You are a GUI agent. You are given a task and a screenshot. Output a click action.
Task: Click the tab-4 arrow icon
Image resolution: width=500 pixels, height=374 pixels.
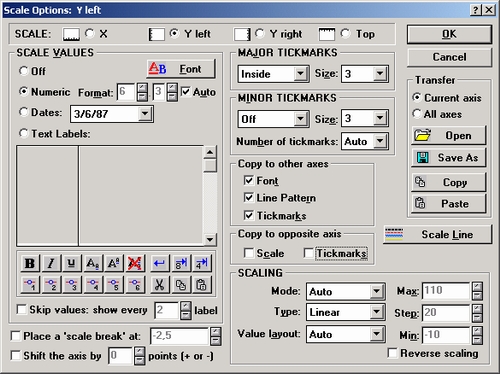[202, 263]
